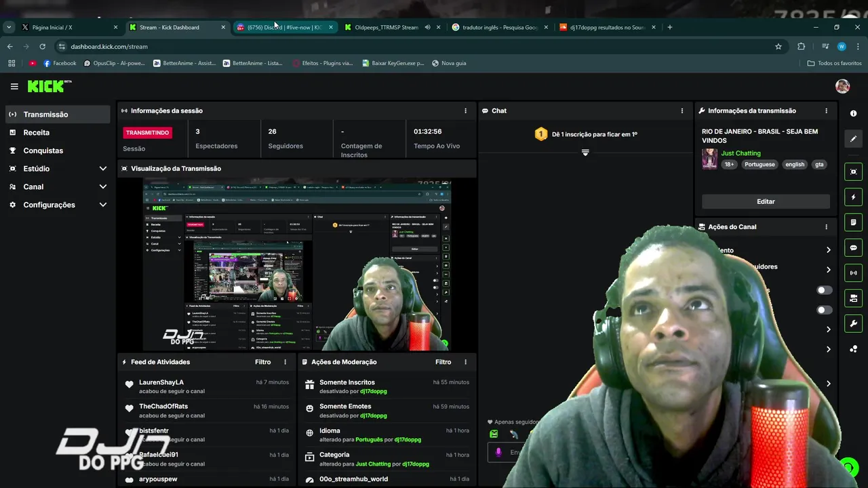Open the Feed de Atividades Filtro dropdown
868x488 pixels.
click(x=262, y=362)
